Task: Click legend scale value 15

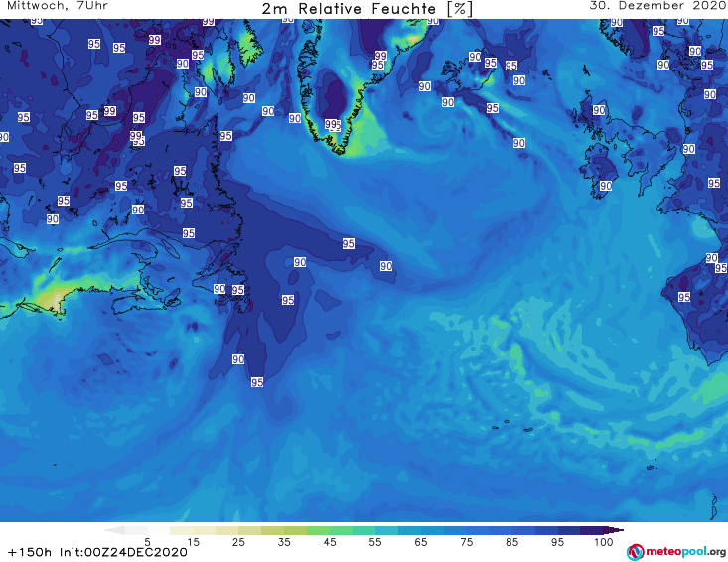Action: [x=193, y=542]
